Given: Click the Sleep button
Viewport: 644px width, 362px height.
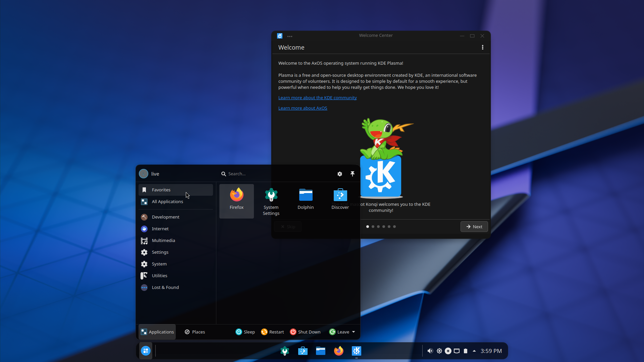Looking at the screenshot, I should (x=245, y=332).
